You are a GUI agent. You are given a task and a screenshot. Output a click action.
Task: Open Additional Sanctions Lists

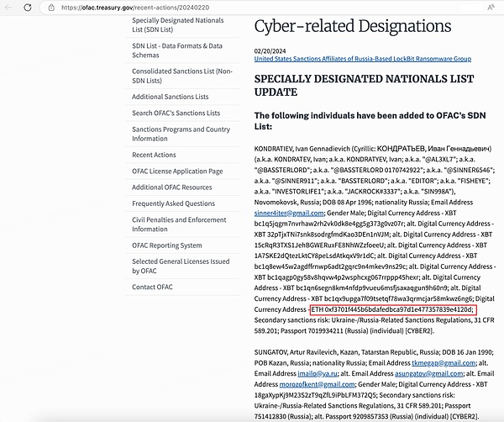coord(171,97)
